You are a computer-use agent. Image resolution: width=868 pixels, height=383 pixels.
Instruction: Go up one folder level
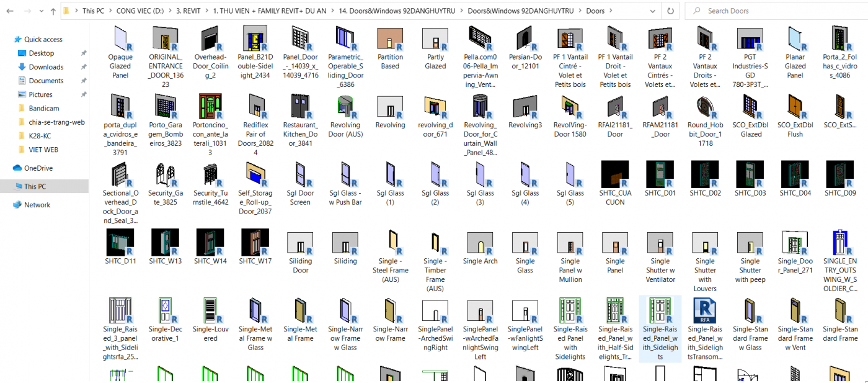(x=53, y=11)
